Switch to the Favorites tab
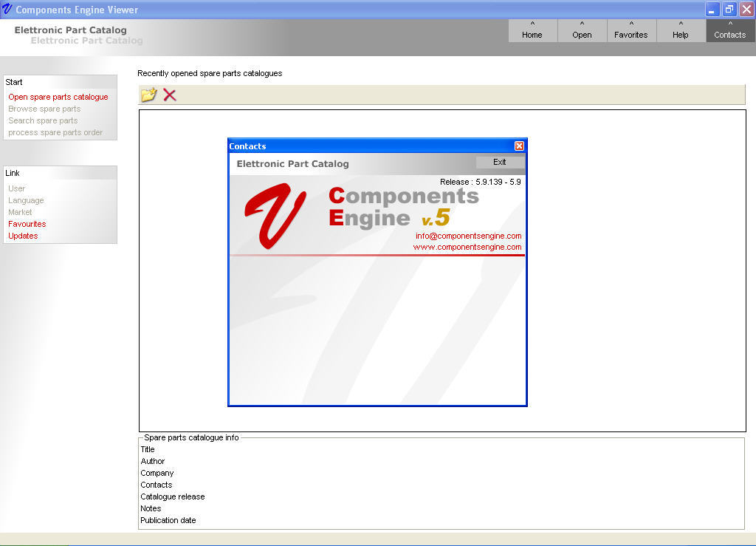The image size is (756, 546). 631,30
